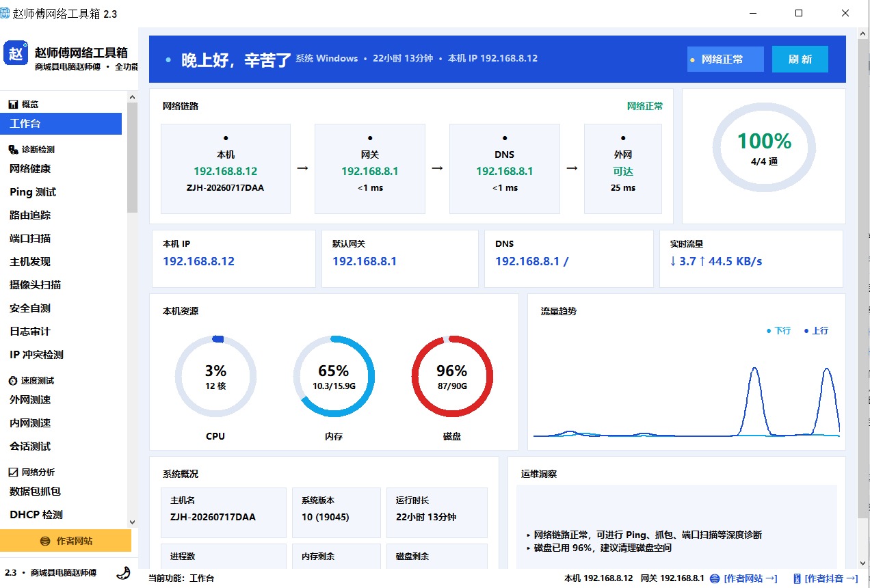Screen dimensions: 870x588
Task: Click the 上行 legend entry
Action: point(816,330)
